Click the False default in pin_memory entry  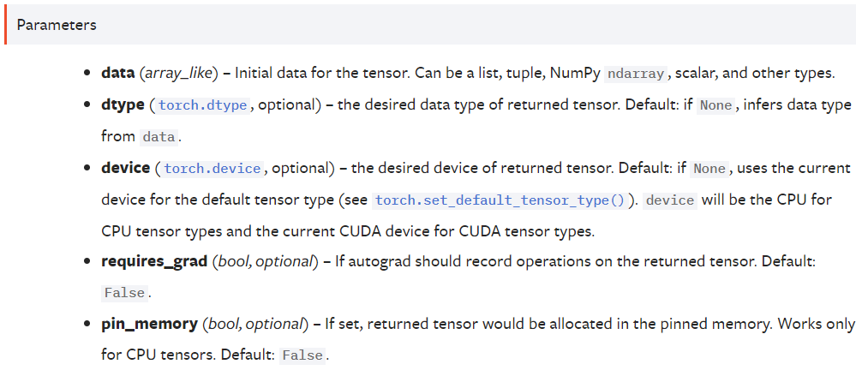coord(302,356)
